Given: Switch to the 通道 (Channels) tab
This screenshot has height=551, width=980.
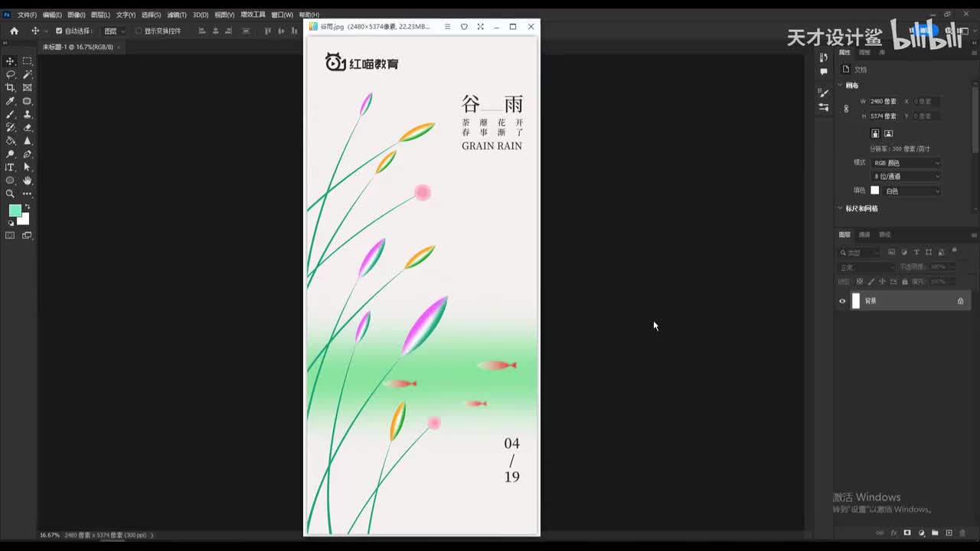Looking at the screenshot, I should coord(864,234).
